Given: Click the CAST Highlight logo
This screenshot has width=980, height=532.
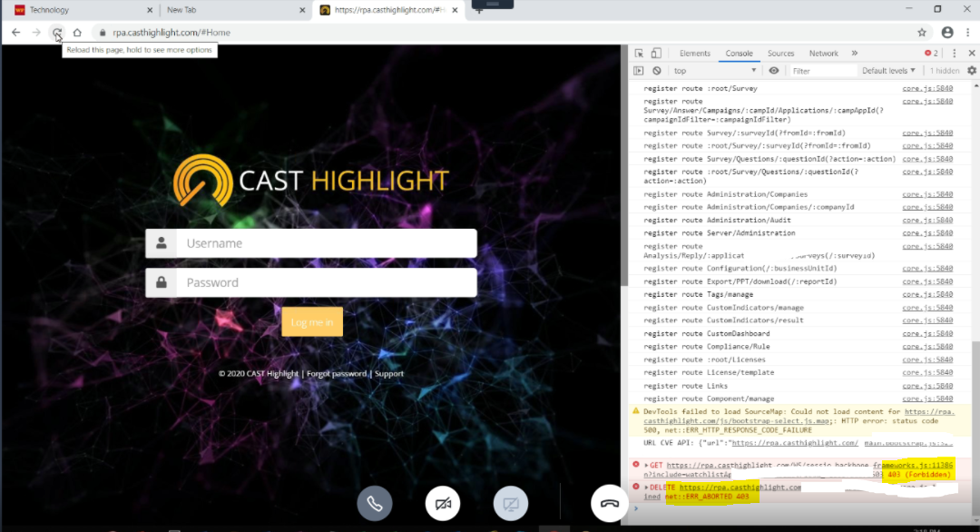Looking at the screenshot, I should [311, 181].
